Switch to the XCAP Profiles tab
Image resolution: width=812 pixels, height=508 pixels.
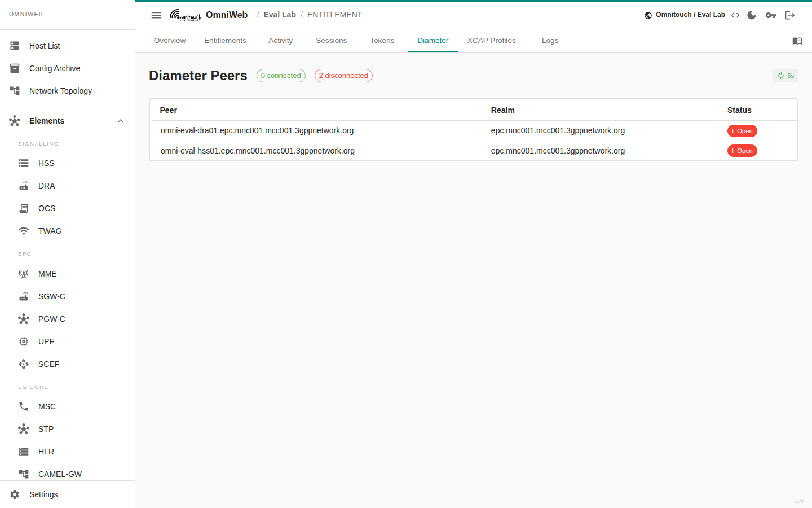[492, 41]
